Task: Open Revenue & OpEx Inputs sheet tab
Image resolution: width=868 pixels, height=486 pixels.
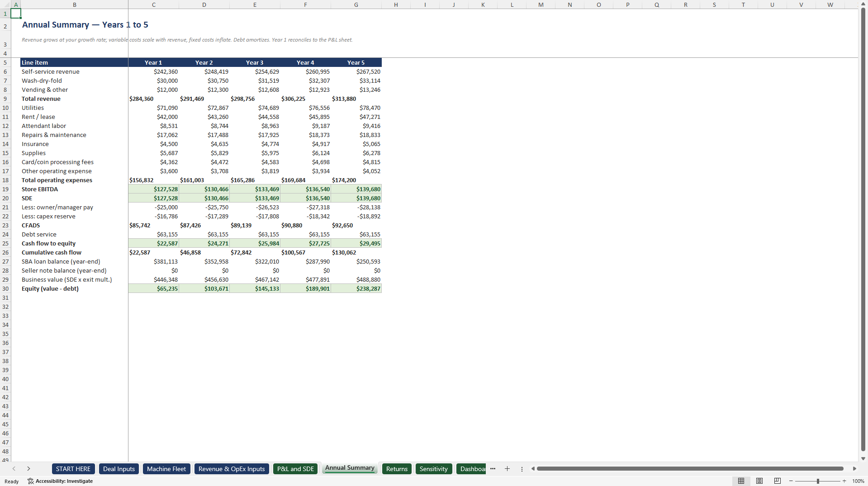Action: coord(232,469)
